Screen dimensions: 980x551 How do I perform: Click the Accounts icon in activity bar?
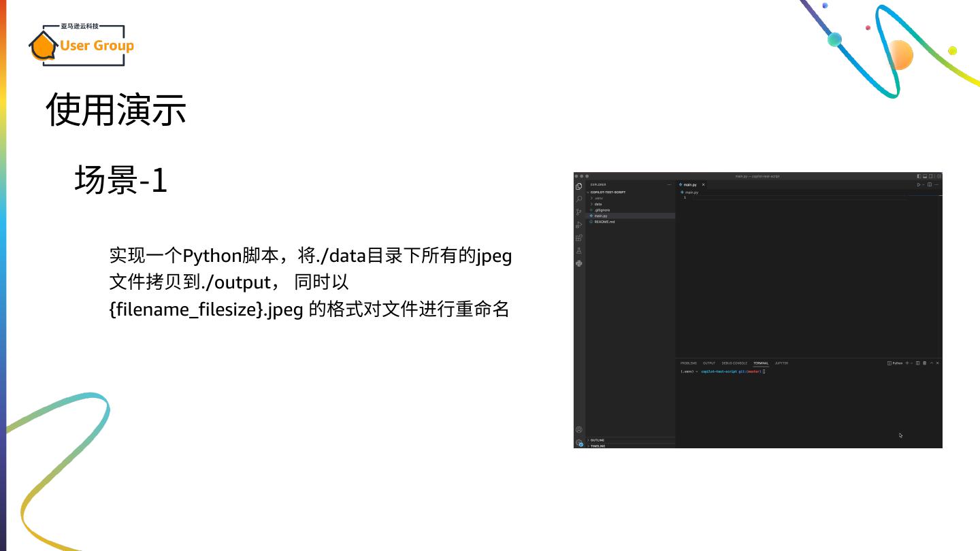578,430
